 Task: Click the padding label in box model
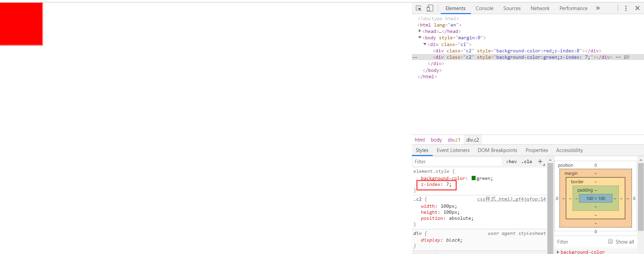[x=585, y=190]
